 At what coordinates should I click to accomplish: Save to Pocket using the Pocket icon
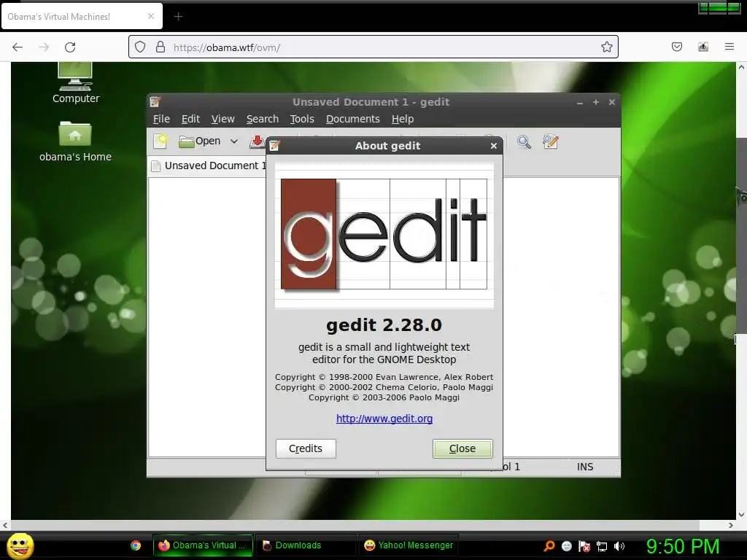click(x=677, y=47)
